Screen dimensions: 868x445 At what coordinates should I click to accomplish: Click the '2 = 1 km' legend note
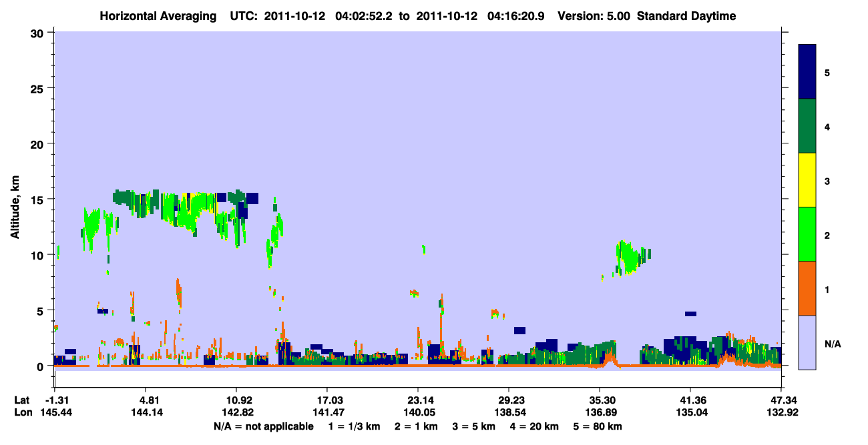coord(417,426)
